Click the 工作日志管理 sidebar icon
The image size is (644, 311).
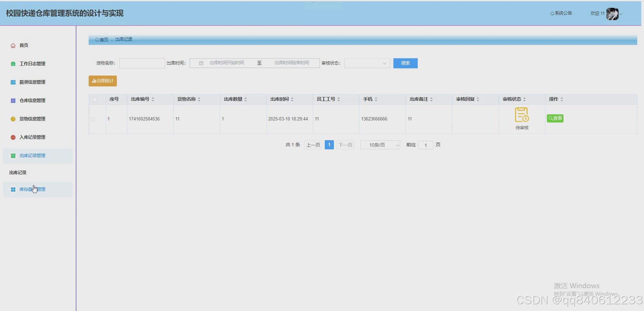[x=13, y=64]
